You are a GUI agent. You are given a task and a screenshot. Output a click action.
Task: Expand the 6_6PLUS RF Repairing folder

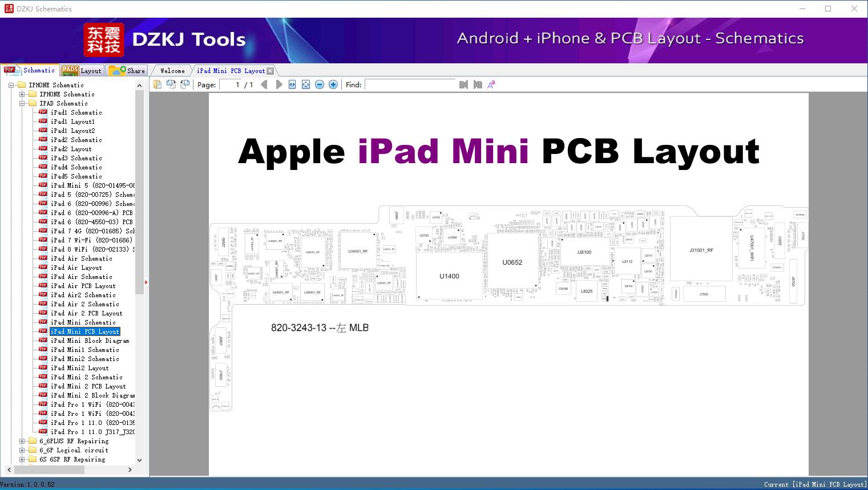(x=22, y=441)
